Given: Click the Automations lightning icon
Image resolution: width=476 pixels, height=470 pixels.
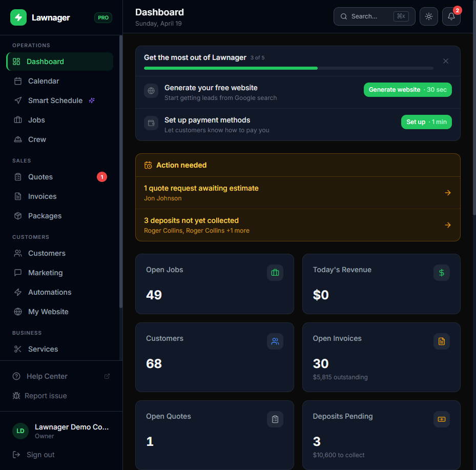Looking at the screenshot, I should 18,292.
